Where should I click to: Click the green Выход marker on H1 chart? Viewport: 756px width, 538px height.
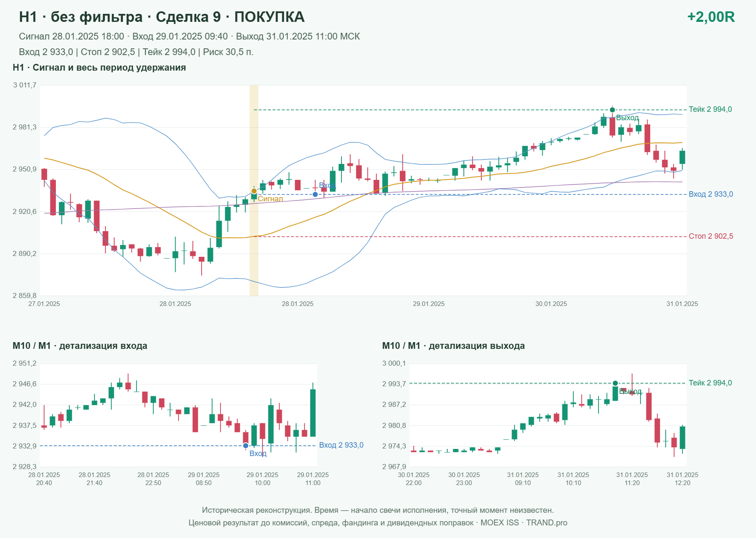612,110
